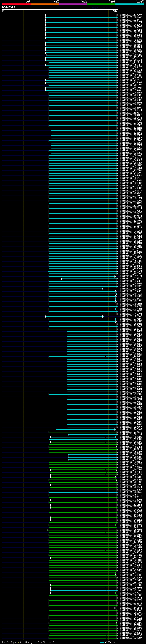The width and height of the screenshot is (146, 644).
Task: Select the UniRef100_Q76BA0 label
Action: click(131, 555)
